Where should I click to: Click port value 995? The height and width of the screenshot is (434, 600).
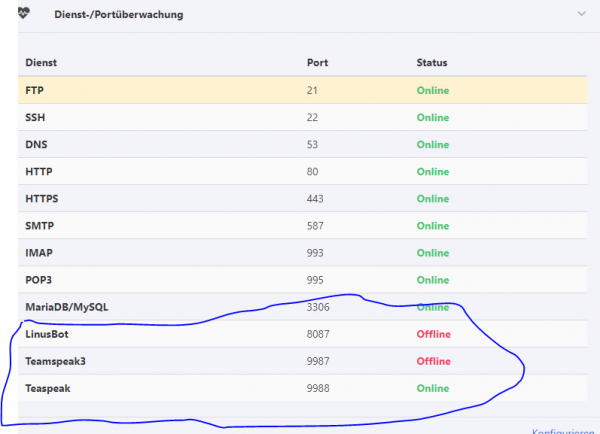(x=315, y=280)
